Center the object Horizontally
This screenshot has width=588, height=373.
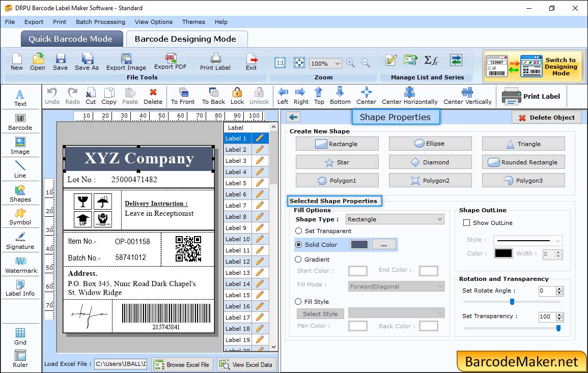409,96
